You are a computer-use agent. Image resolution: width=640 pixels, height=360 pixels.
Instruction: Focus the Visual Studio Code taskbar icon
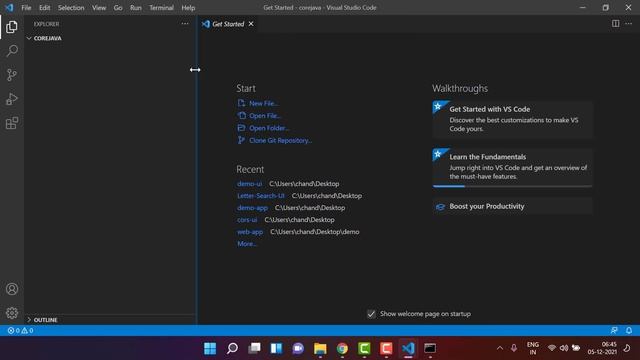tap(408, 348)
